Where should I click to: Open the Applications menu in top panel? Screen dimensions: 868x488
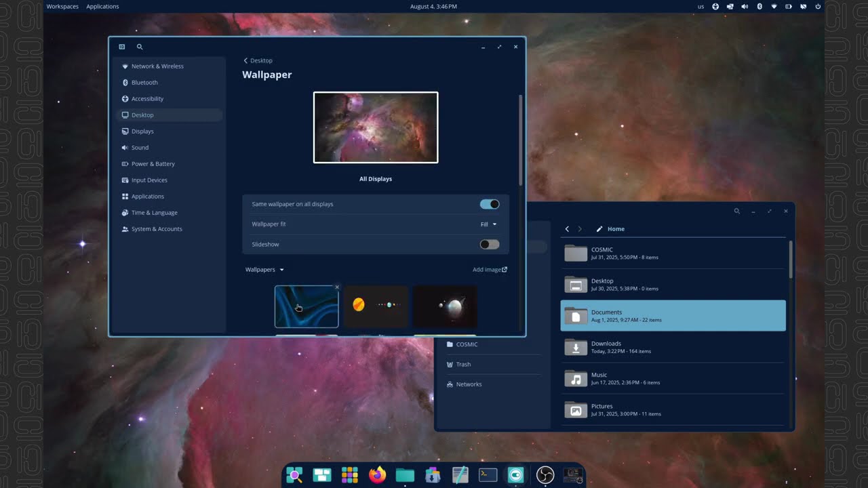point(102,6)
